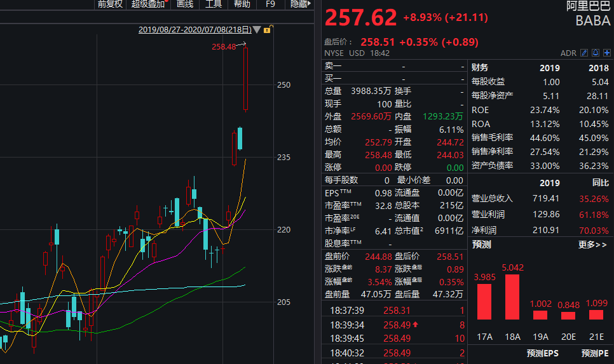This screenshot has height=364, width=614.
Task: Click the ADR label
Action: tap(568, 53)
